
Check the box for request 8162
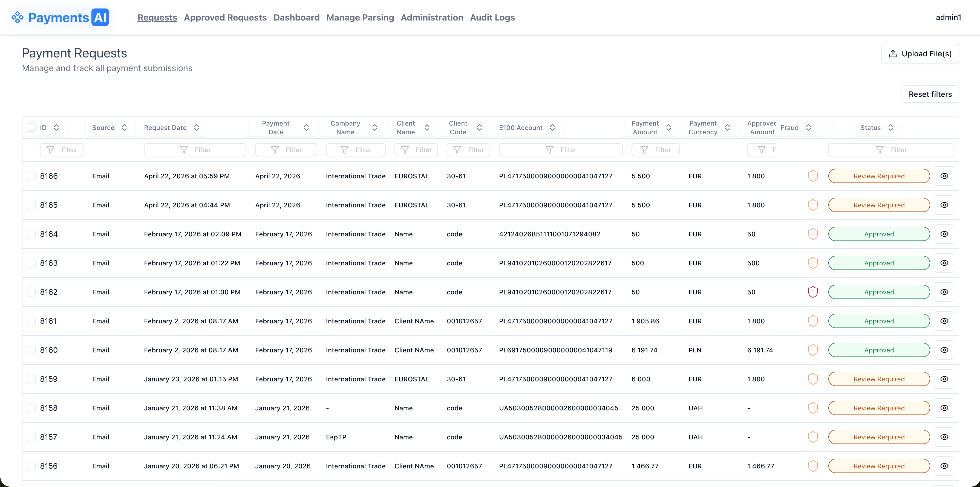(31, 292)
